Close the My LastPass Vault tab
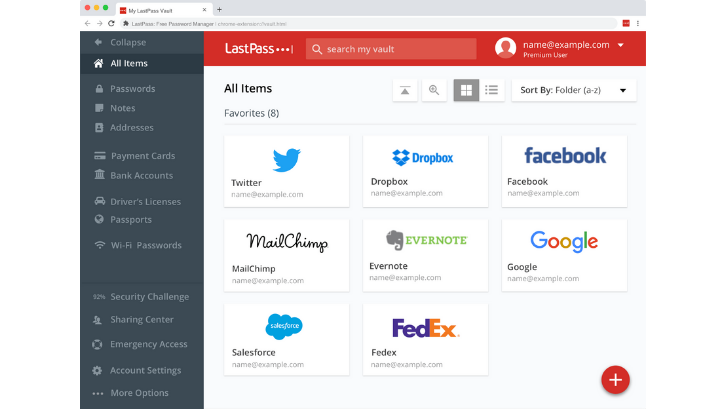The height and width of the screenshot is (409, 726). [x=204, y=10]
